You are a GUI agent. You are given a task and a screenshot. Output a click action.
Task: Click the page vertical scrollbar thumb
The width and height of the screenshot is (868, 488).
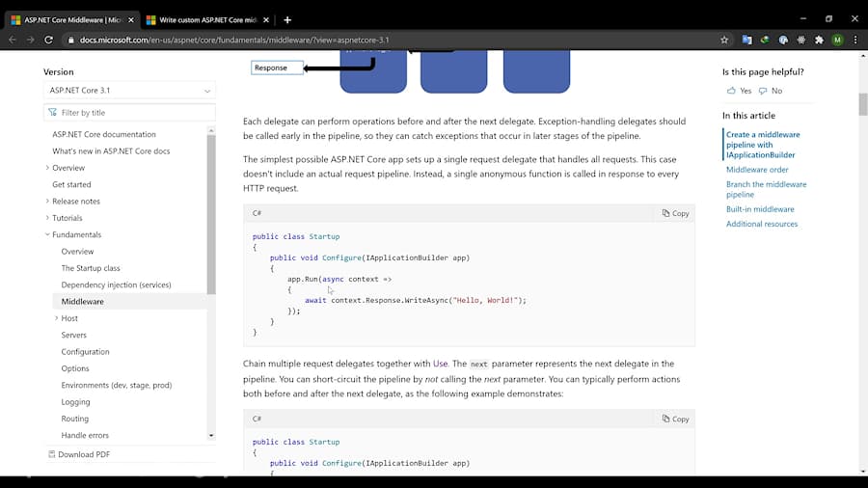[x=863, y=104]
